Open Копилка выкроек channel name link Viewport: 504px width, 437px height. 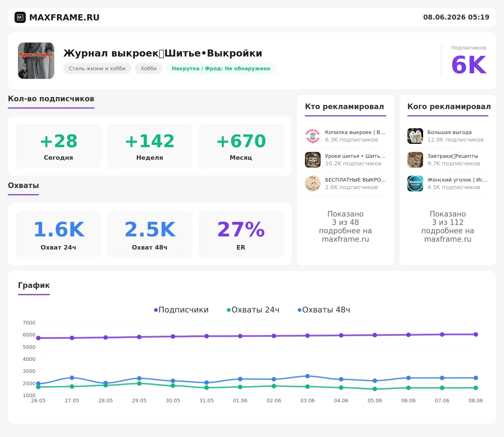coord(355,132)
